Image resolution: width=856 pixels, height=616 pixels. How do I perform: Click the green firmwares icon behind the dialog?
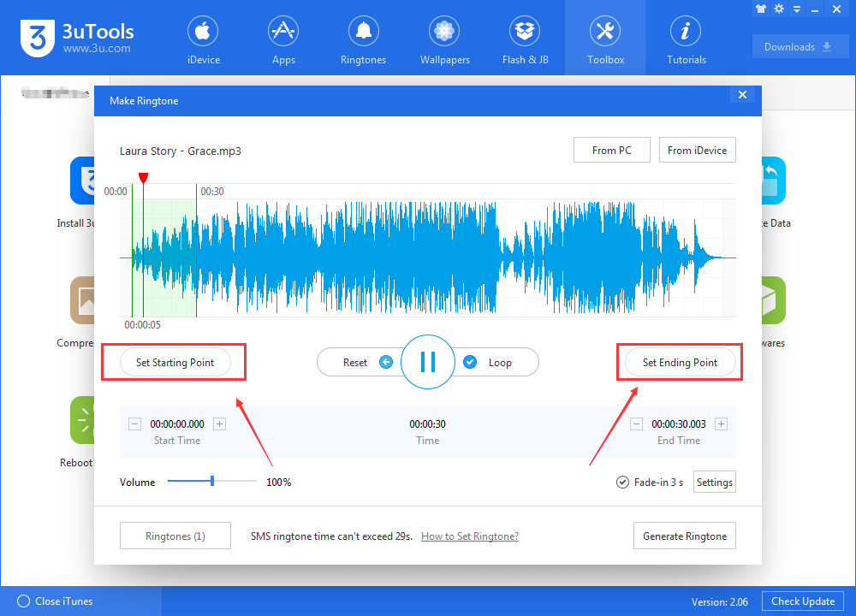click(774, 300)
